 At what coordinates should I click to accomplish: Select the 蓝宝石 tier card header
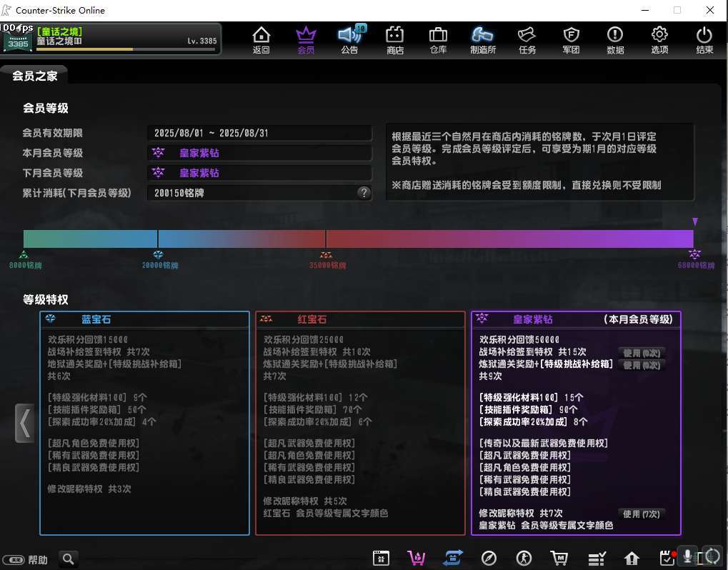[144, 319]
